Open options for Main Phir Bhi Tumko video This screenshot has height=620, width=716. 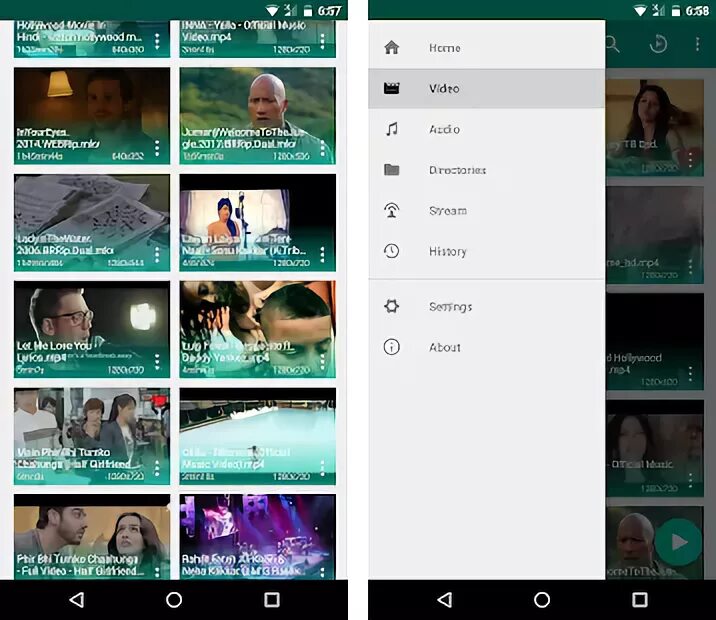pos(157,468)
